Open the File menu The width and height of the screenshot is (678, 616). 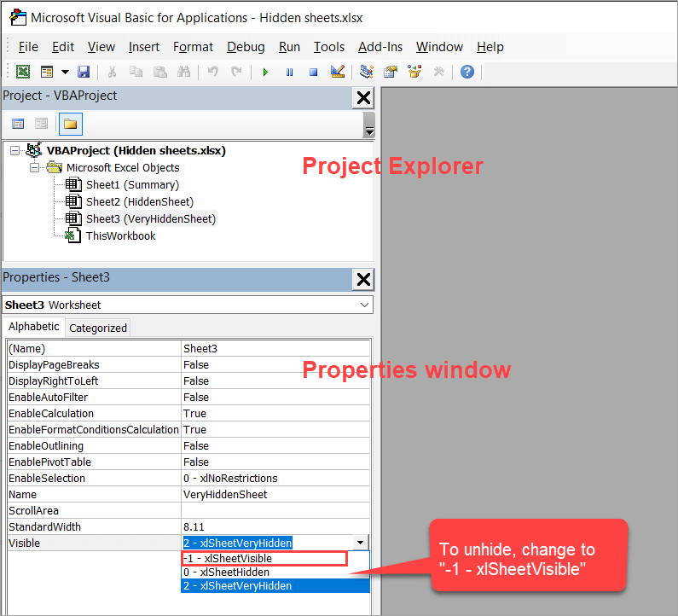pyautogui.click(x=28, y=47)
